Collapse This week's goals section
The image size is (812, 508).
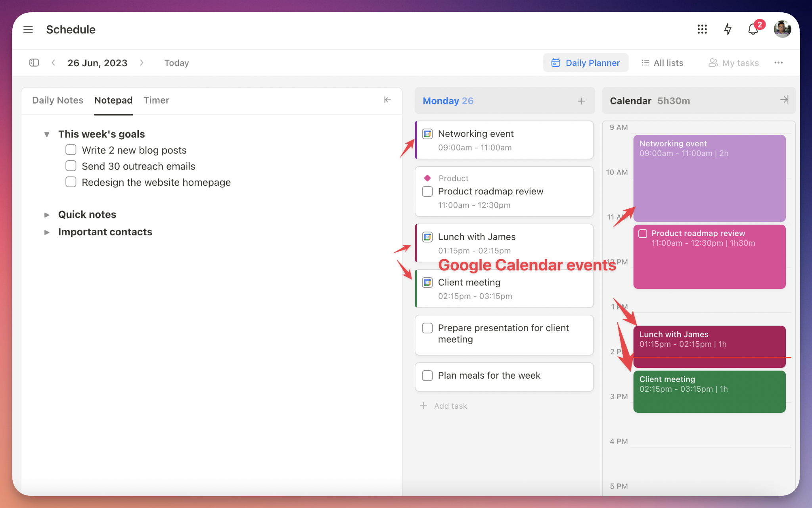(47, 133)
